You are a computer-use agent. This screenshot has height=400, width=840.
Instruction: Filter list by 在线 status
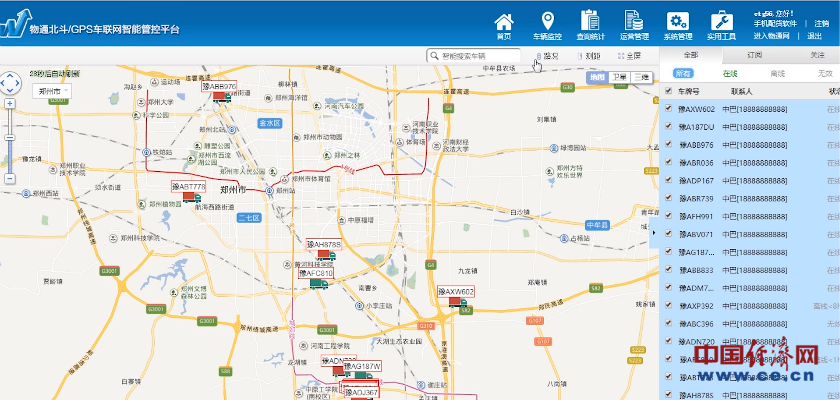click(x=730, y=73)
